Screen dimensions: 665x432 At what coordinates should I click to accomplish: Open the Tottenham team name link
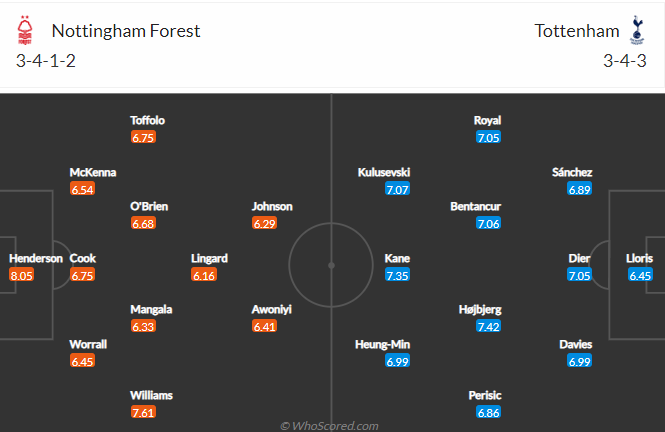coord(577,31)
